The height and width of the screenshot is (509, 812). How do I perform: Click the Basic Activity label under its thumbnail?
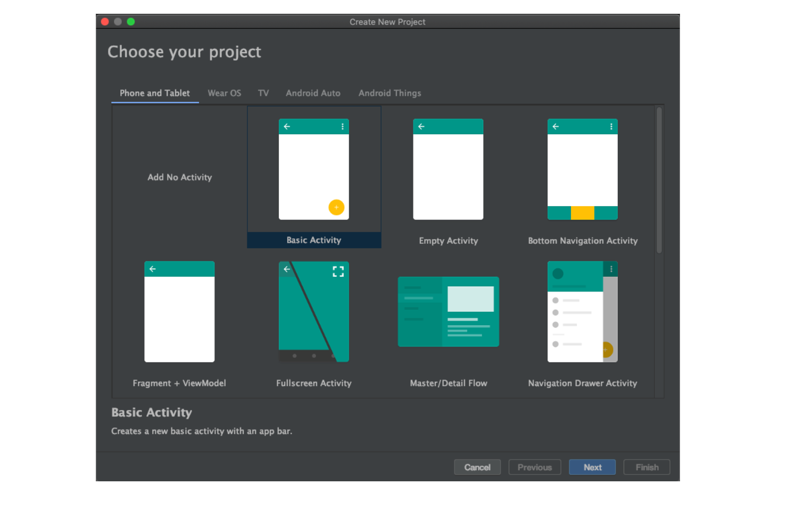click(x=314, y=240)
